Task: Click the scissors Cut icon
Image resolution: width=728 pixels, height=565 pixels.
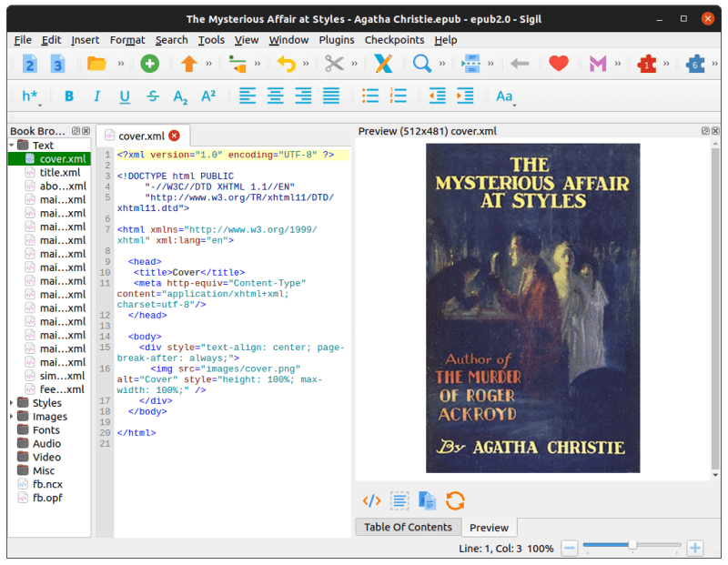Action: tap(334, 64)
